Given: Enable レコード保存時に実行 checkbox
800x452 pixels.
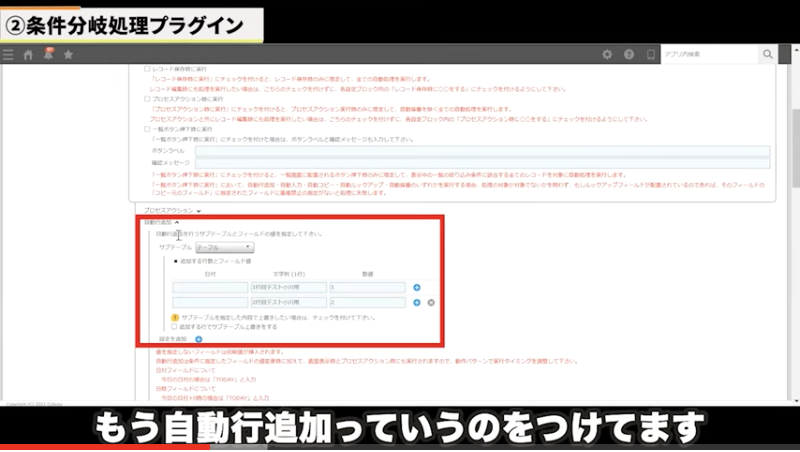Looking at the screenshot, I should tap(148, 70).
